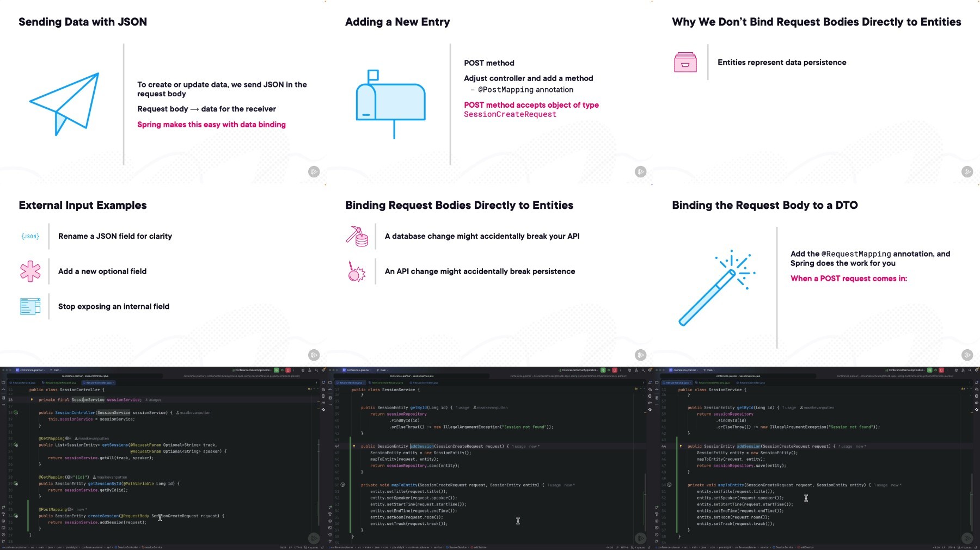Click the bomb icon beside API change text
The image size is (980, 550).
pos(357,271)
